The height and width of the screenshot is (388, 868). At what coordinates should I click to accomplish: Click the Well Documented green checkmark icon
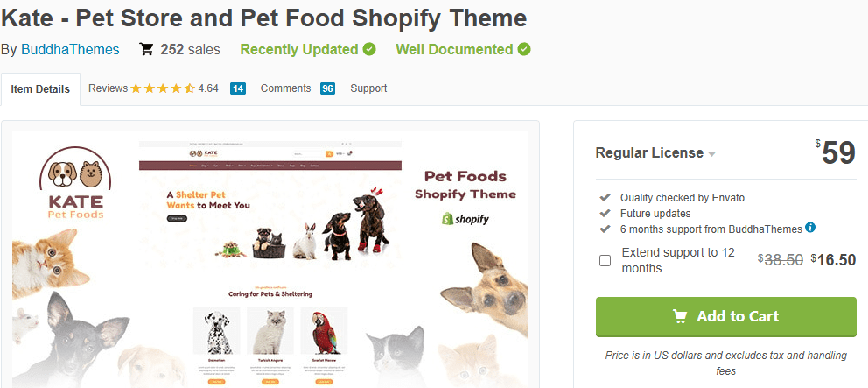(524, 49)
